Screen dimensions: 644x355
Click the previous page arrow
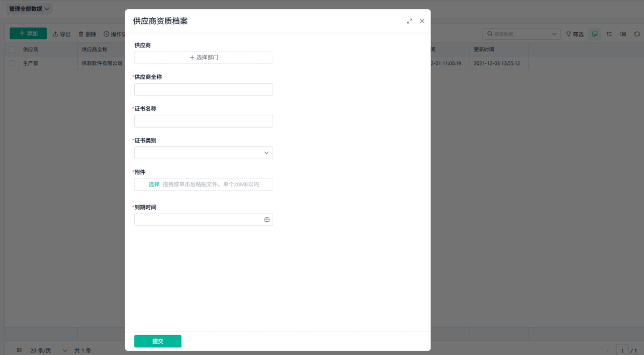point(608,351)
